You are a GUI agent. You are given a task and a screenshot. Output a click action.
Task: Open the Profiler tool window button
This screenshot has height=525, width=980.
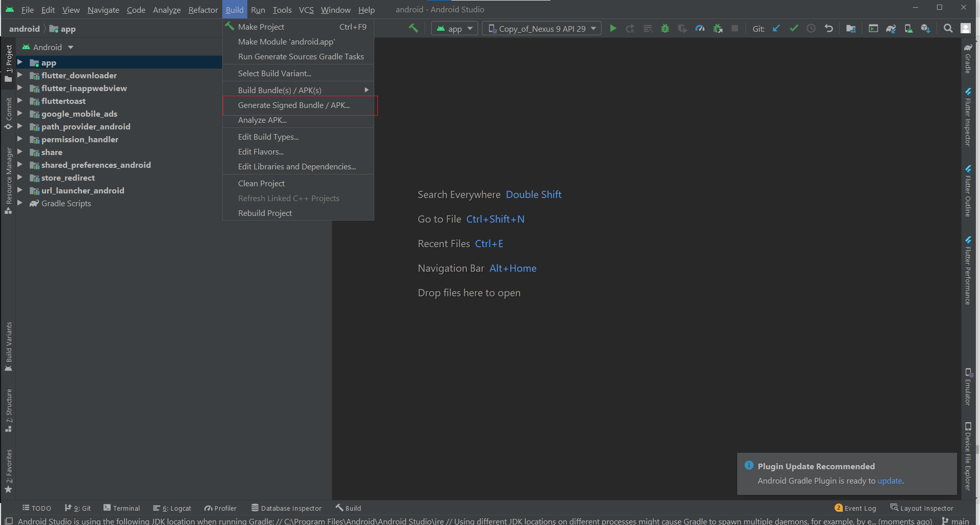point(221,508)
